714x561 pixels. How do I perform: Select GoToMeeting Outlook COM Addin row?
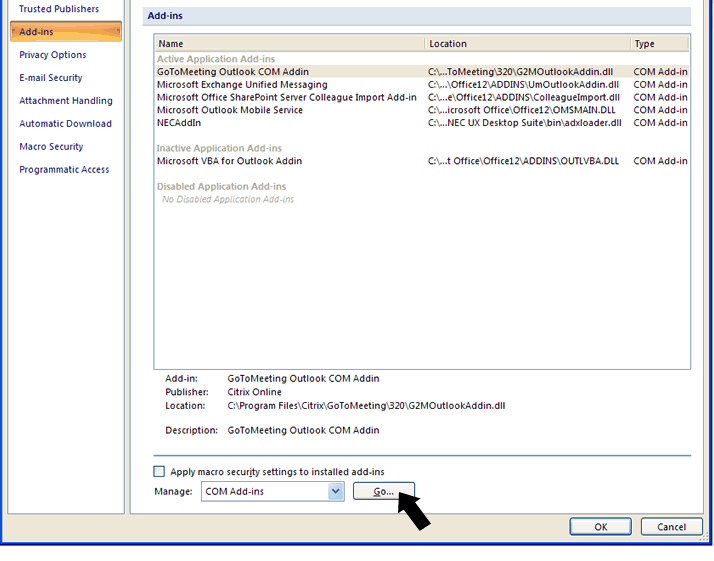coord(422,71)
